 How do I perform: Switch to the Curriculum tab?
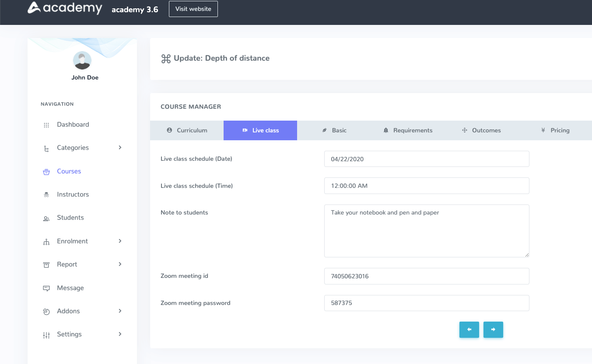click(187, 130)
